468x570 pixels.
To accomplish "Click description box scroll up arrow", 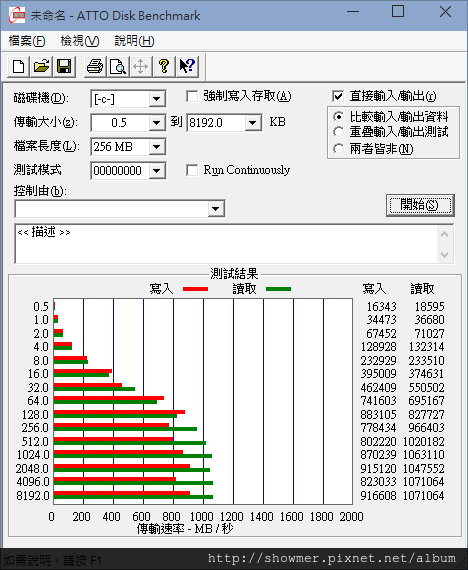I will coord(444,234).
